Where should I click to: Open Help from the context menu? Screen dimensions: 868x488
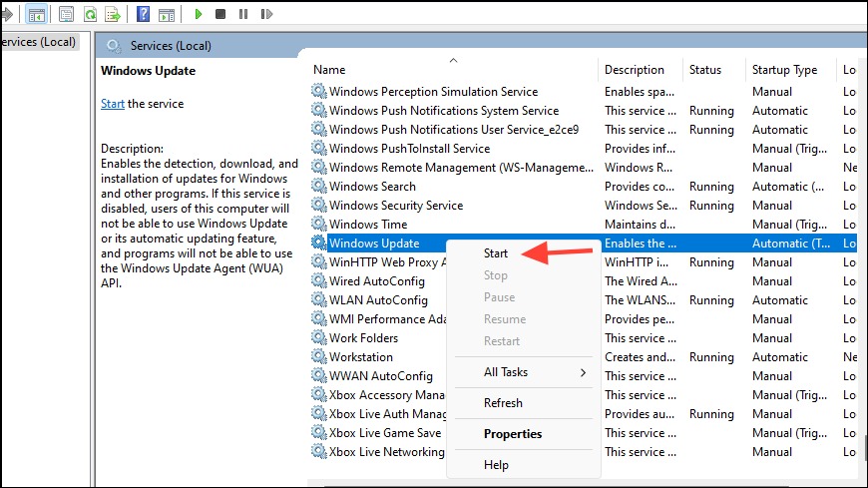point(496,465)
